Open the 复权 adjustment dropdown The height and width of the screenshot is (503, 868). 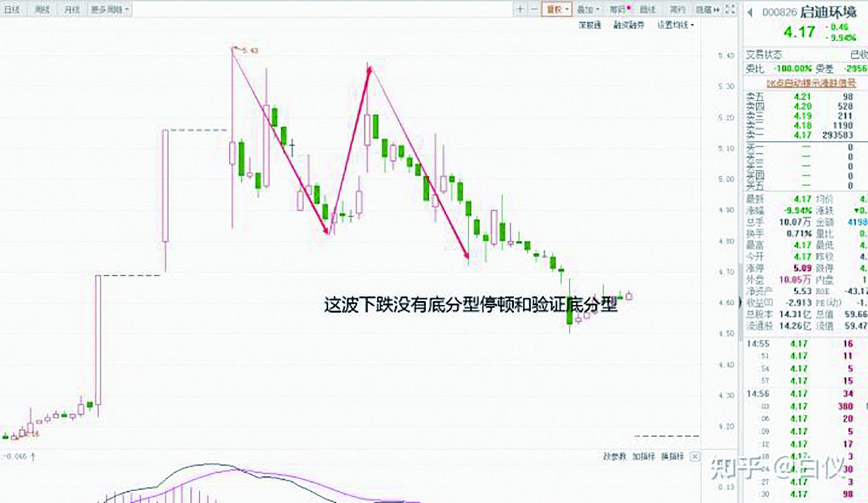556,9
